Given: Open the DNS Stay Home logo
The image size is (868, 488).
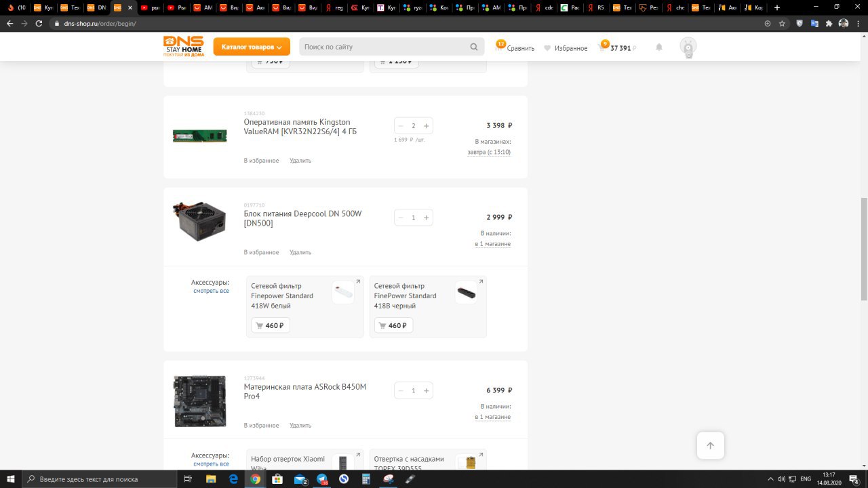Looking at the screenshot, I should (x=184, y=46).
